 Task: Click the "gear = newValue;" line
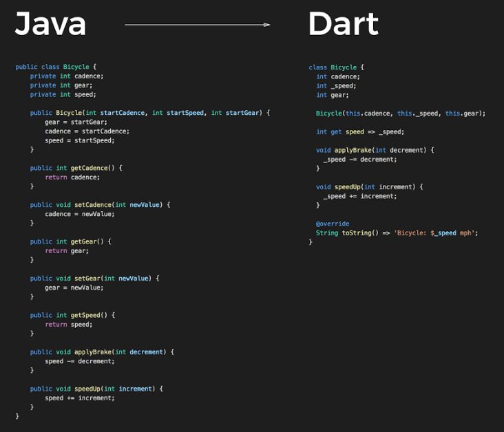click(74, 288)
